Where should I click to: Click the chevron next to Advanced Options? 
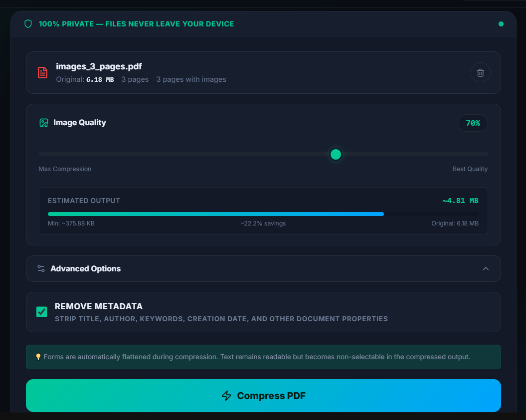(486, 268)
